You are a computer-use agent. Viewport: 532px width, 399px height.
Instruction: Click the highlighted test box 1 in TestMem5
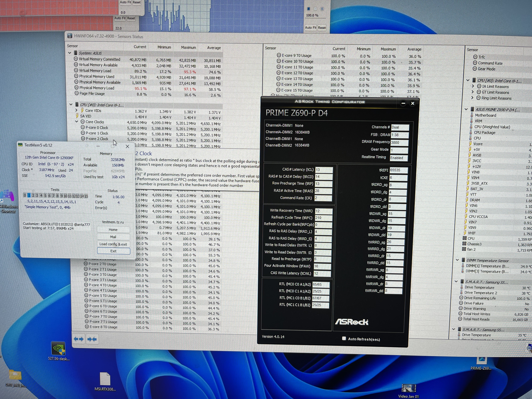(x=29, y=195)
